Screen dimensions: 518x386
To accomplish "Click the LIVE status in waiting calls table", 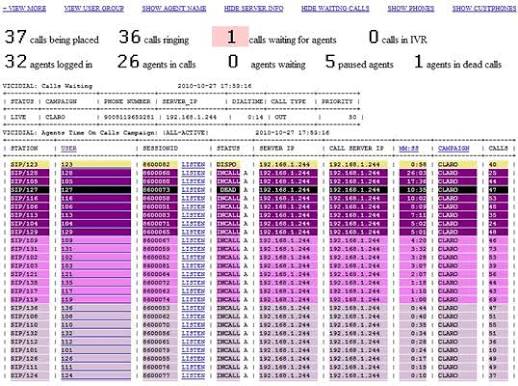I will (x=18, y=117).
